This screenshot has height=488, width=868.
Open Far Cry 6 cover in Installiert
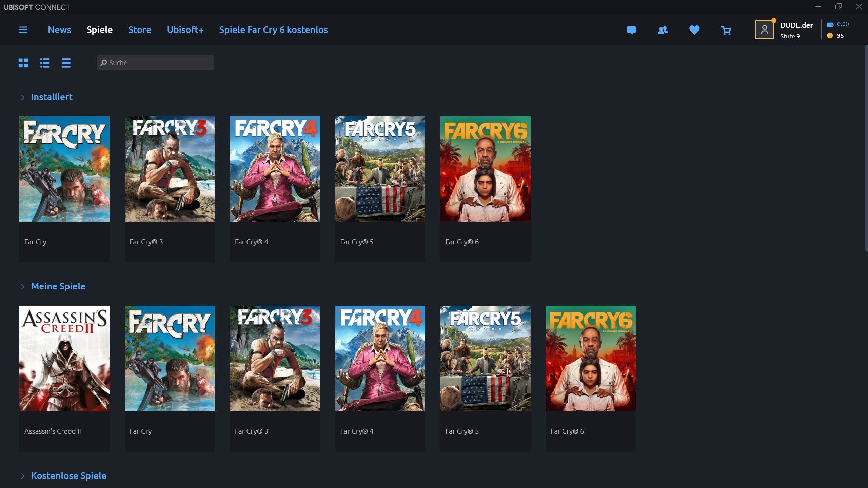(486, 169)
